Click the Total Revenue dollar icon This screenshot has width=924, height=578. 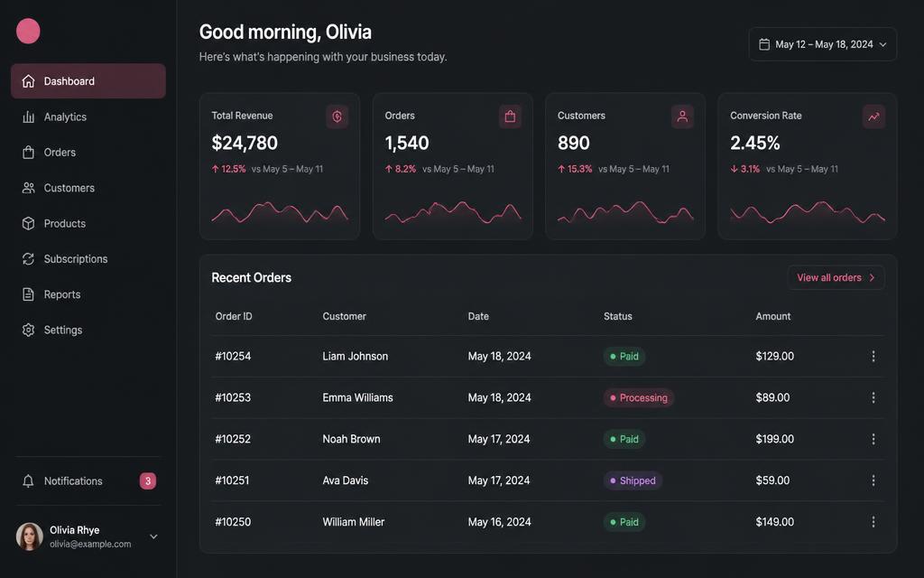click(337, 117)
